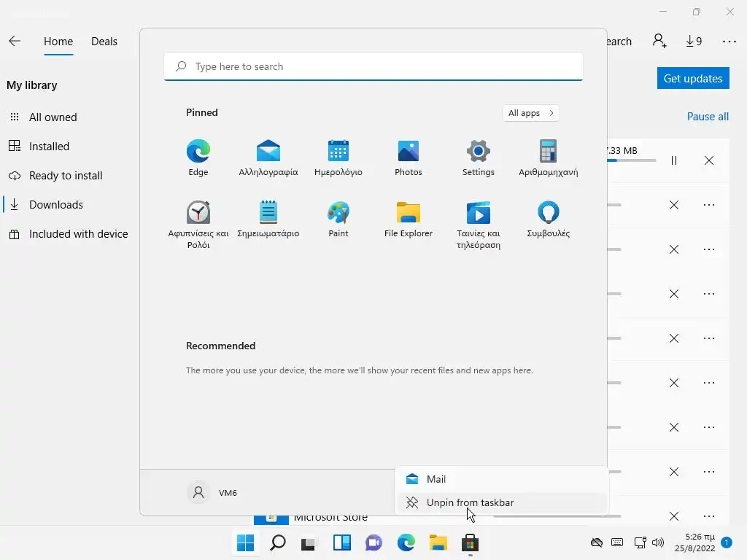Switch to the Home tab in Store
The height and width of the screenshot is (560, 747).
(x=58, y=42)
